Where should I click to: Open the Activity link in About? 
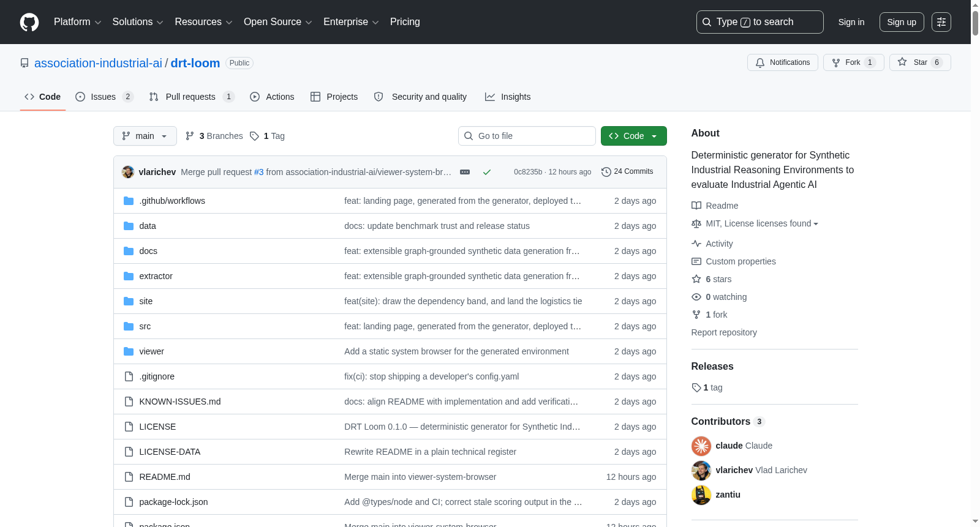click(x=712, y=244)
